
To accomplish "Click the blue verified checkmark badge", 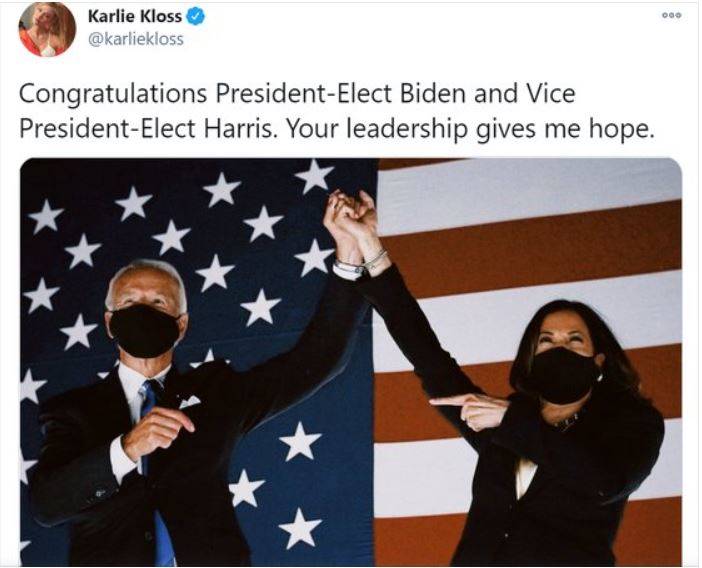I will 196,17.
